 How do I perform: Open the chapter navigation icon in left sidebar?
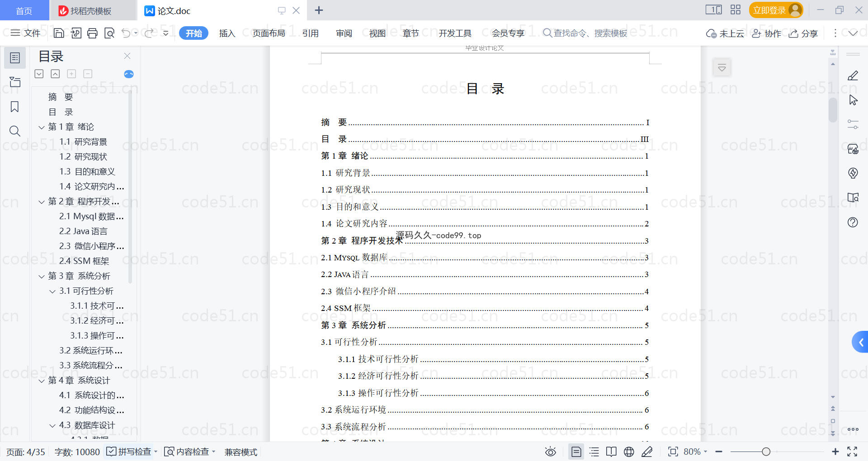click(x=15, y=82)
